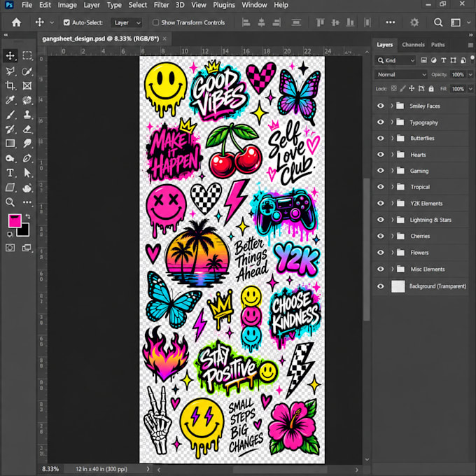476x476 pixels.
Task: Click the black background color swatch
Action: click(x=24, y=231)
